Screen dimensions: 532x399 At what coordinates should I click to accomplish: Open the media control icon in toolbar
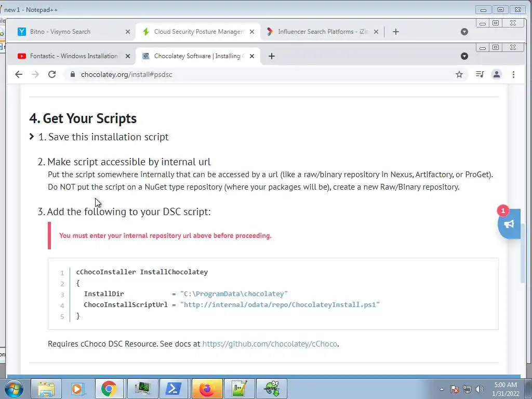480,74
